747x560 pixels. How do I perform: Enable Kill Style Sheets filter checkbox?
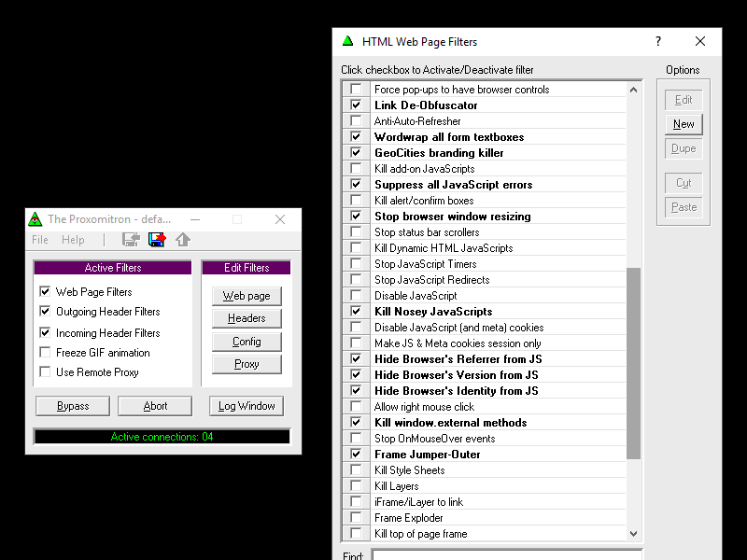tap(356, 469)
